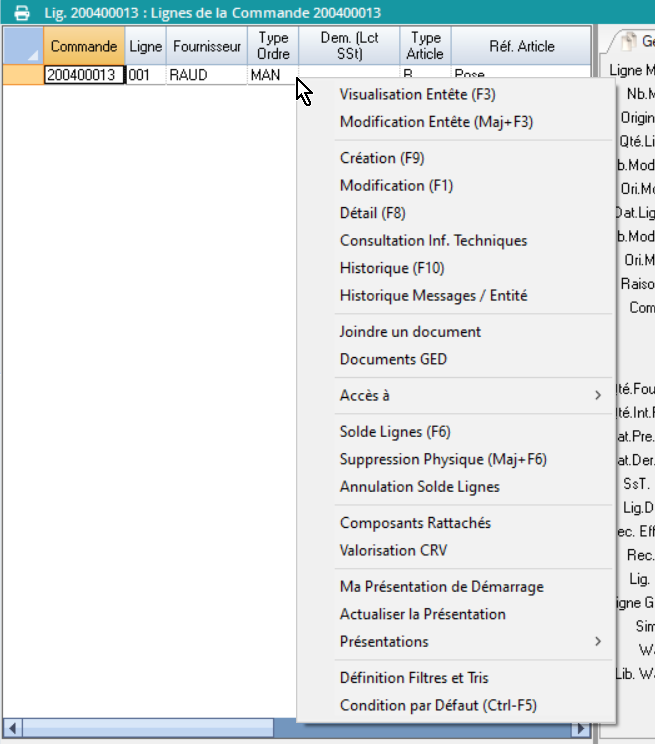The image size is (655, 744).
Task: Open Historique (F10)
Action: click(x=392, y=268)
